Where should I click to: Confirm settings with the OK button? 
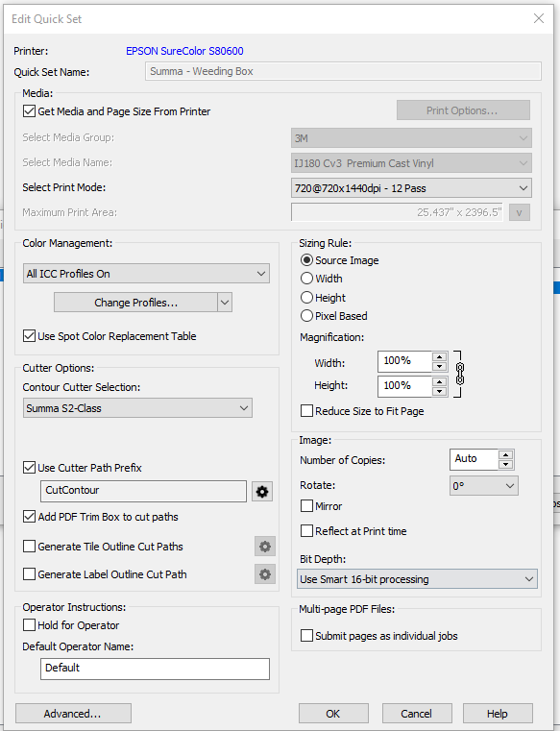pos(333,714)
